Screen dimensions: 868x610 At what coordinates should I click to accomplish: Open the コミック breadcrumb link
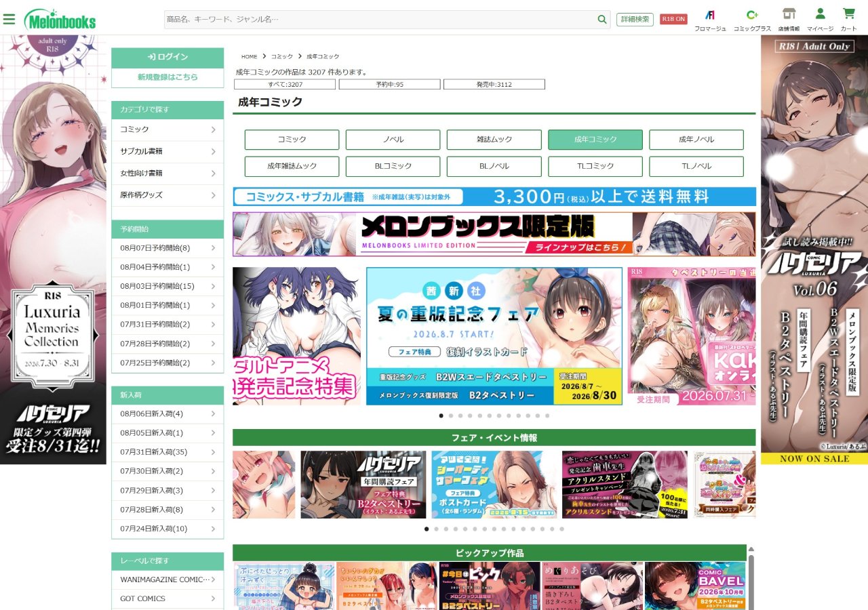pyautogui.click(x=282, y=56)
